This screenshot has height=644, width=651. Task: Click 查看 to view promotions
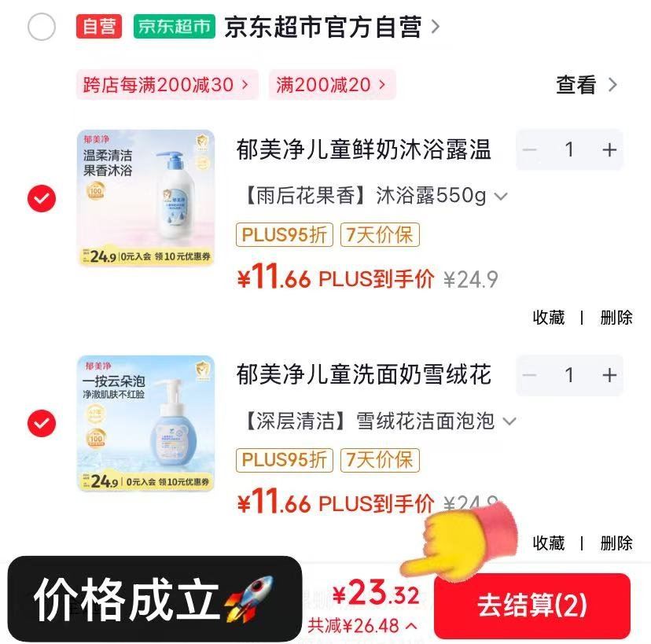[587, 85]
